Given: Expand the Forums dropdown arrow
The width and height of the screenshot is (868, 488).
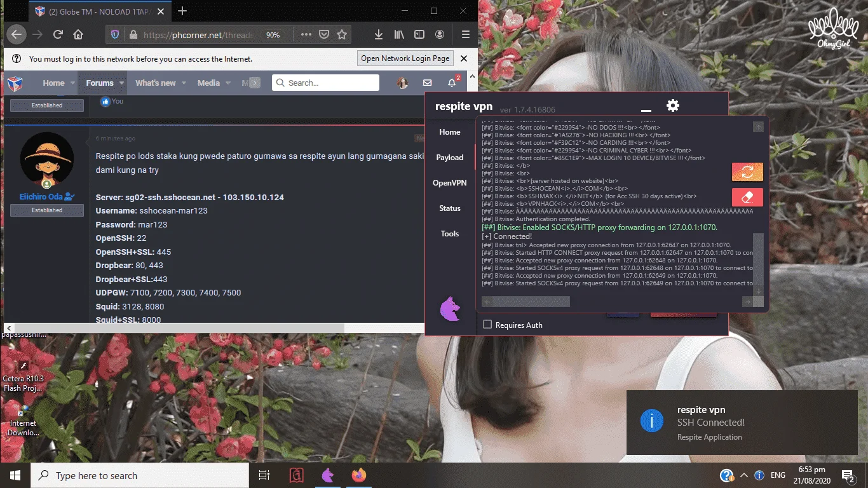Looking at the screenshot, I should 121,83.
